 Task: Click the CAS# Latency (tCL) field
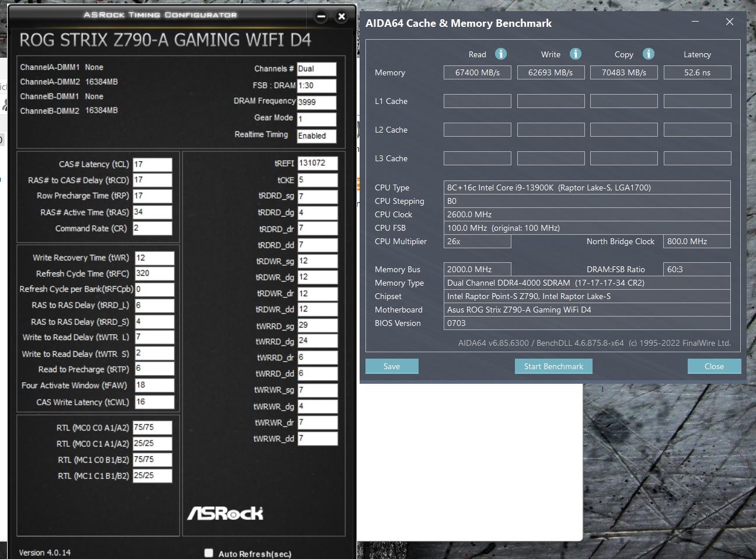(x=152, y=164)
